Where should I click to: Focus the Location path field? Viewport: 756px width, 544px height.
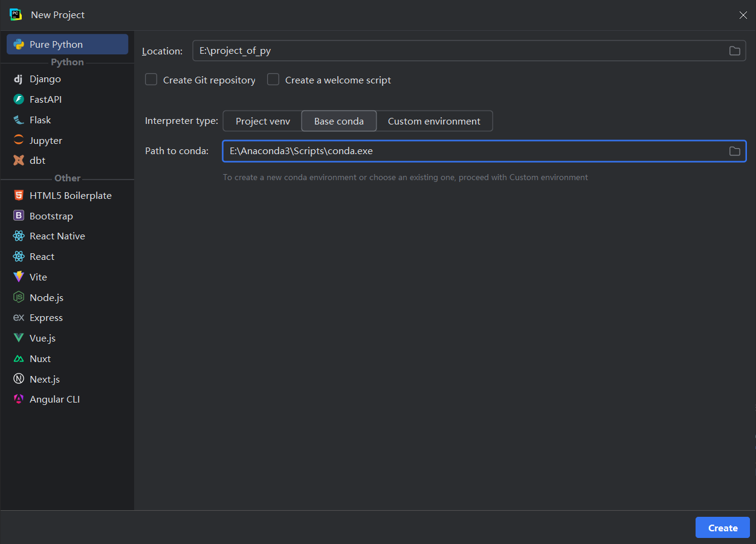470,51
